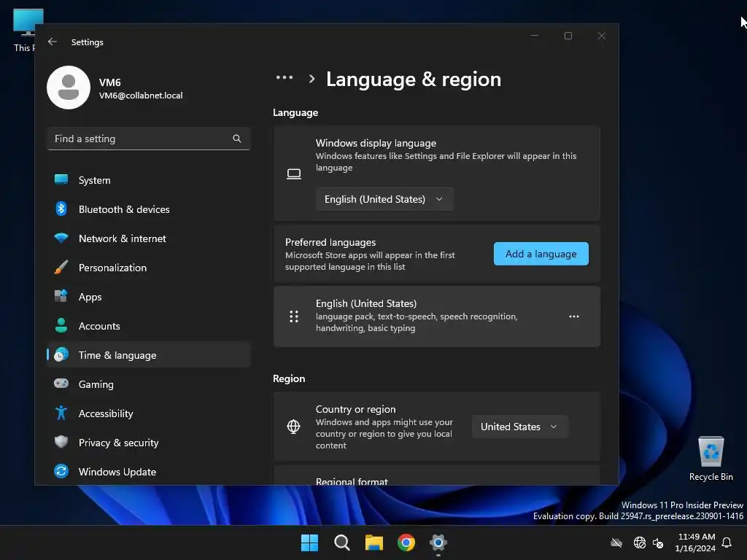
Task: Click into the Find a setting field
Action: tap(149, 139)
